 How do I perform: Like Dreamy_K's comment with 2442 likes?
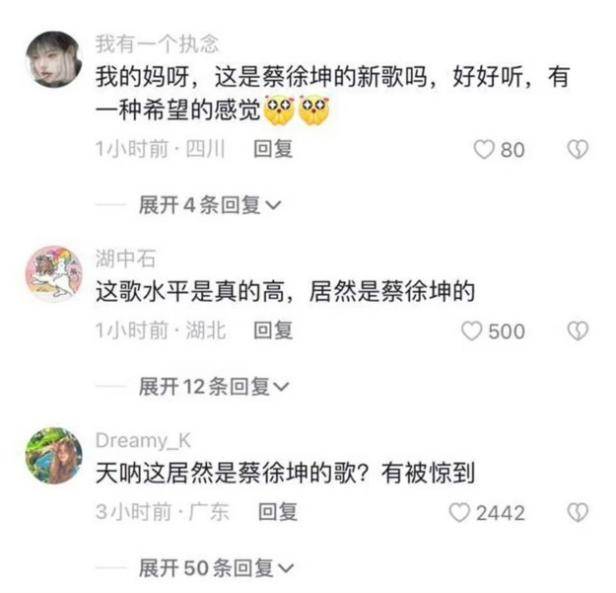pyautogui.click(x=459, y=512)
